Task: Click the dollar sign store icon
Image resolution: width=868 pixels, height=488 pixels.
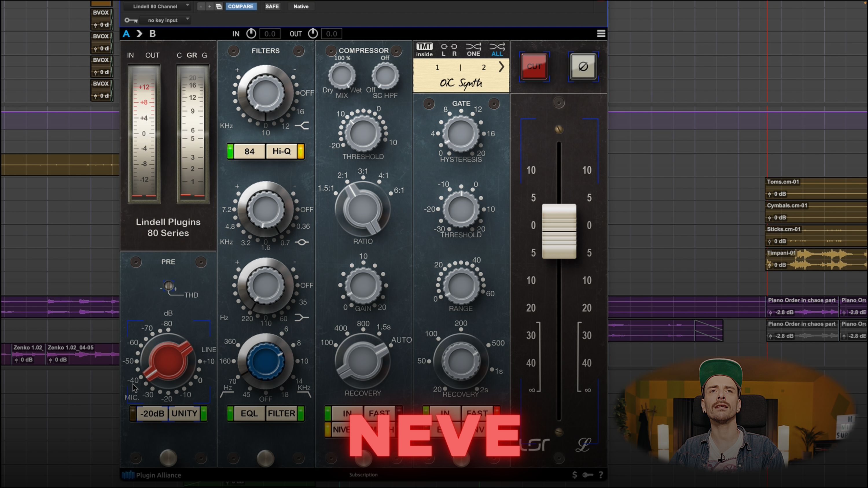Action: 575,475
